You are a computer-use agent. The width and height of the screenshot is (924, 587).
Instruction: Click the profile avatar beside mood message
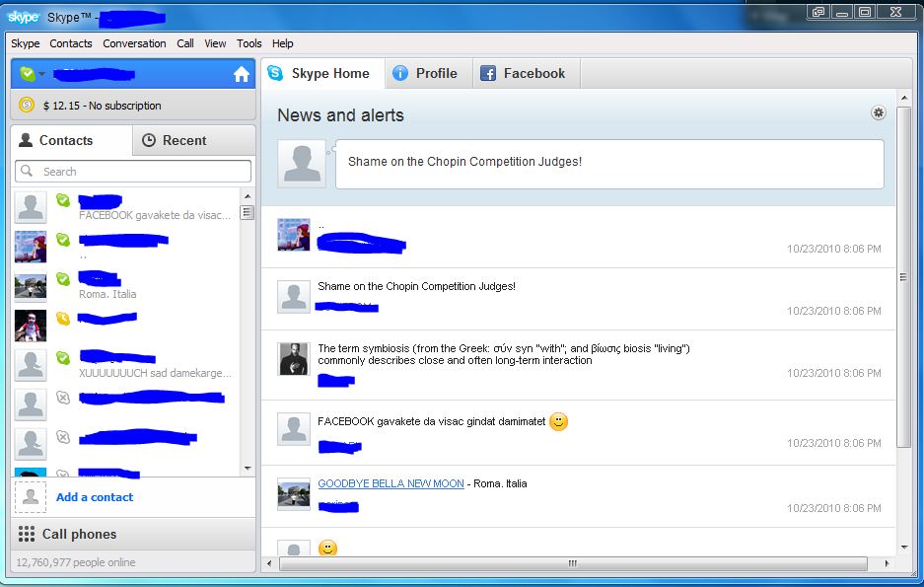[302, 164]
